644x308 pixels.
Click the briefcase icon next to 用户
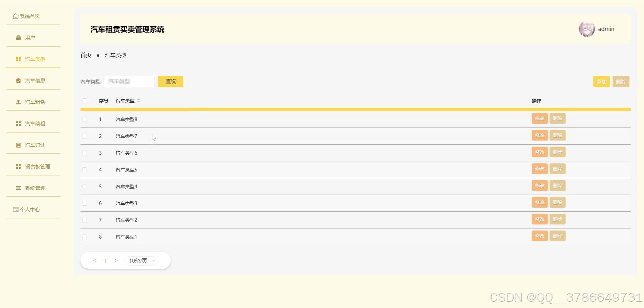click(x=18, y=38)
